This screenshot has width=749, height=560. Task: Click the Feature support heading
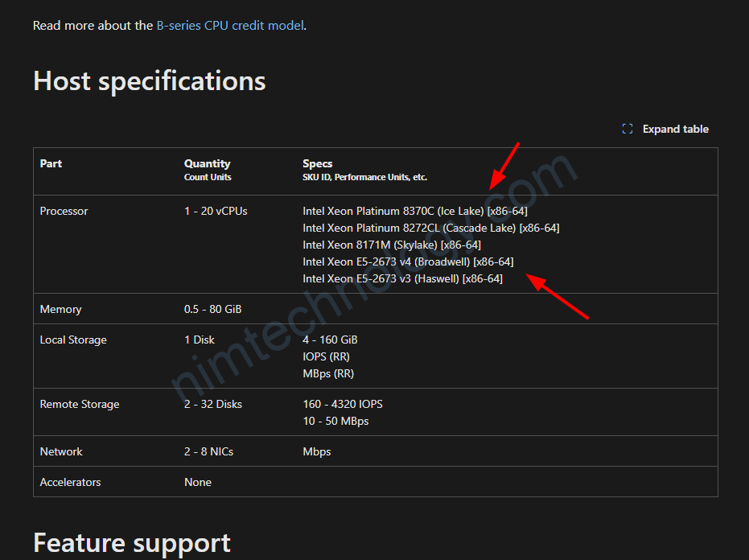point(132,542)
